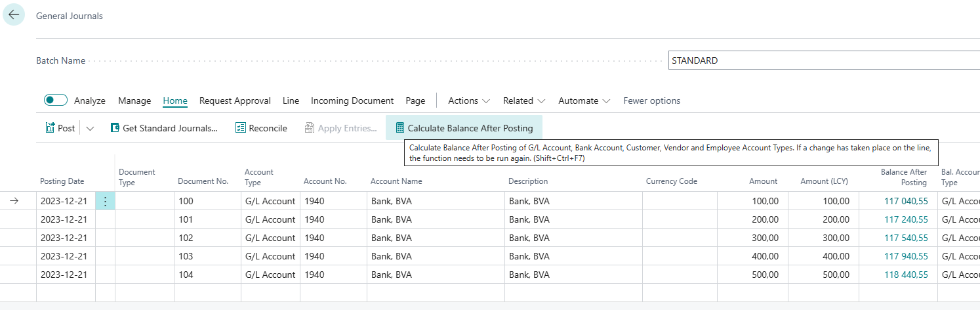
Task: Open balance link 117 940,55
Action: 906,256
